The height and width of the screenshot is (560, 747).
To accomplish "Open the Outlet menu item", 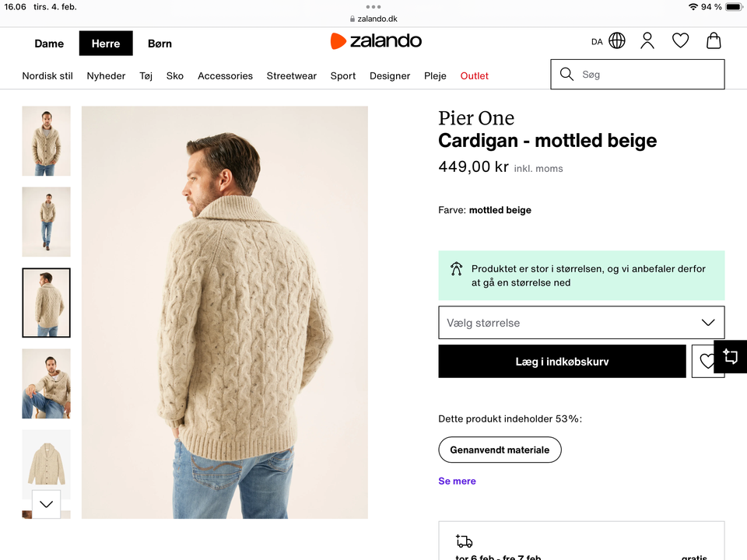I will (x=474, y=75).
